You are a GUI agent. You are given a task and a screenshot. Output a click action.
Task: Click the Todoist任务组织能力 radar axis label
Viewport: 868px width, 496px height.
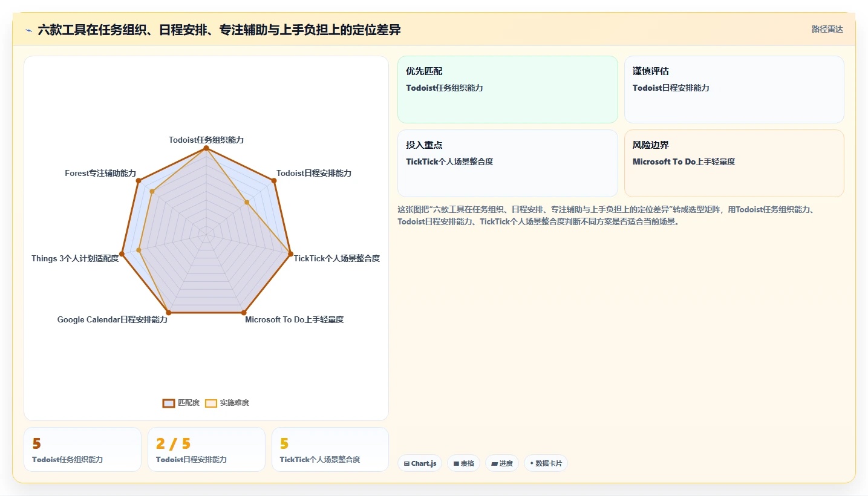click(x=206, y=140)
